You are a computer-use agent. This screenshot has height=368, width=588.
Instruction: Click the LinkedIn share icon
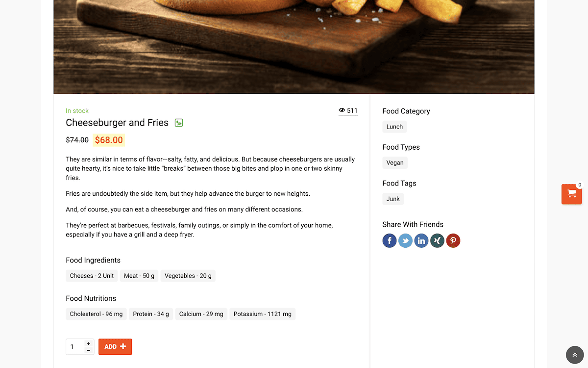pos(421,241)
